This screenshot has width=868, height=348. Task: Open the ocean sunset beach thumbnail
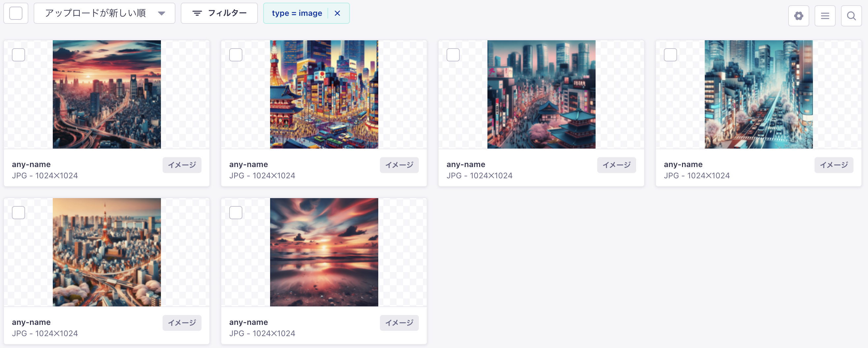[x=324, y=252]
